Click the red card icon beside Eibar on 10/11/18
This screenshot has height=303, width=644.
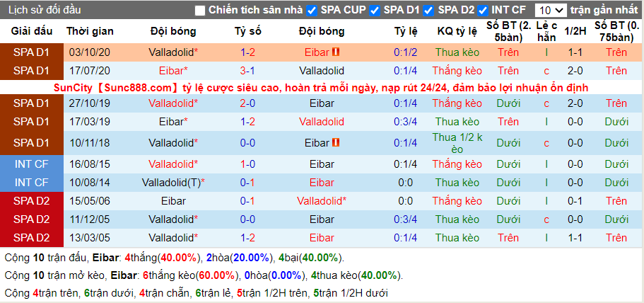(x=336, y=143)
